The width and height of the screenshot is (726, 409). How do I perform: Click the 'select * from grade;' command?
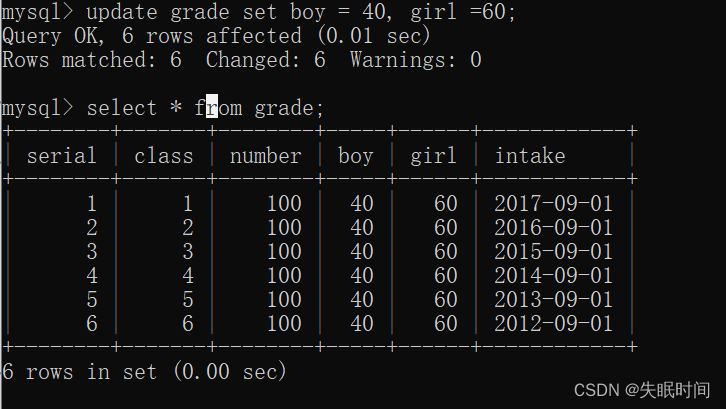coord(205,108)
